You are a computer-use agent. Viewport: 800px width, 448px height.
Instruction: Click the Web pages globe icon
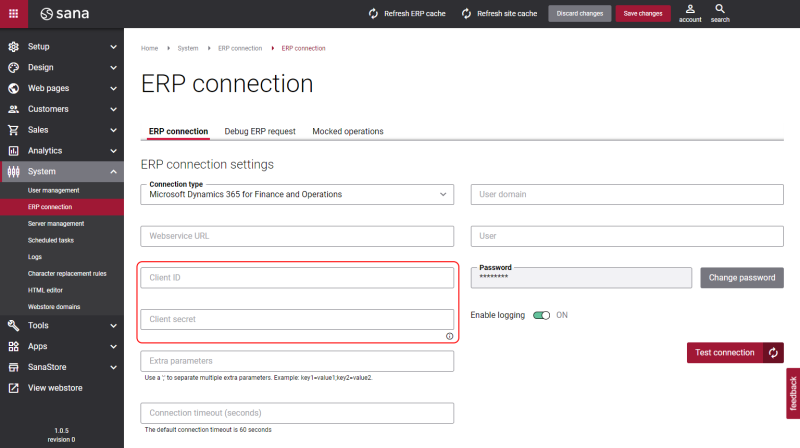[14, 88]
